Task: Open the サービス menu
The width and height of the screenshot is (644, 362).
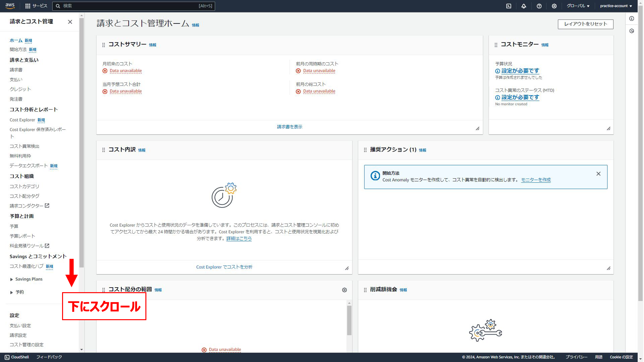Action: point(39,6)
